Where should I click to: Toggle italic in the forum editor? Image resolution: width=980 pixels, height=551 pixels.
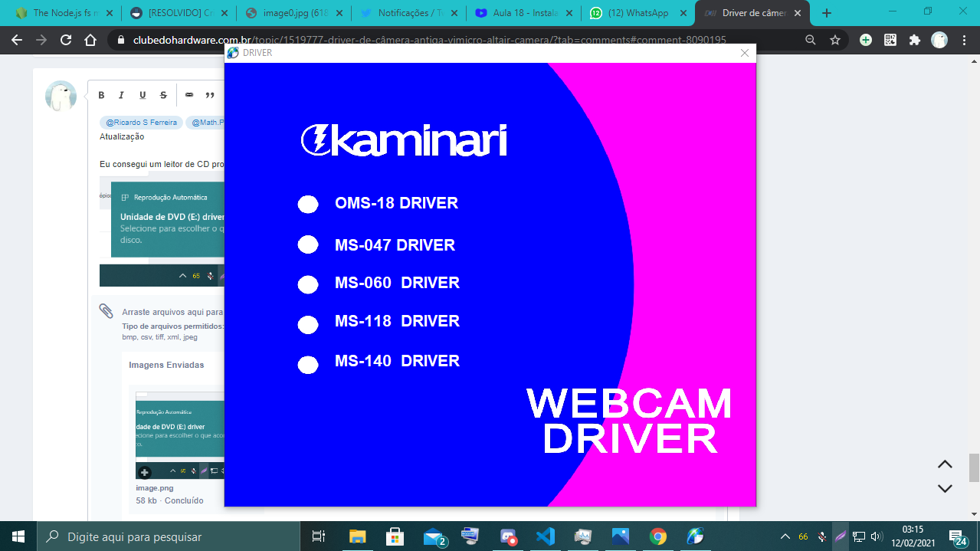click(121, 95)
